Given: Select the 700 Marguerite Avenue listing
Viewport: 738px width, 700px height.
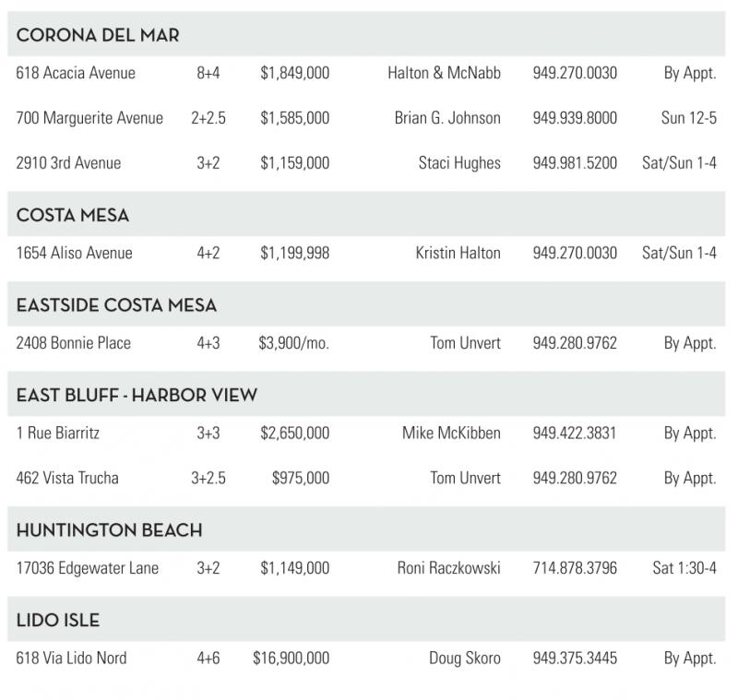Looking at the screenshot, I should (89, 118).
